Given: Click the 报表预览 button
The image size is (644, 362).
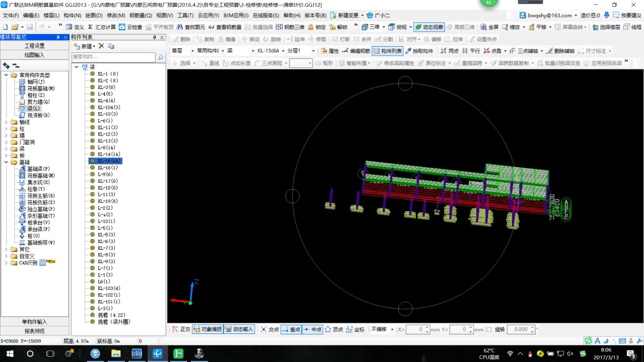Looking at the screenshot, I should point(35,331).
